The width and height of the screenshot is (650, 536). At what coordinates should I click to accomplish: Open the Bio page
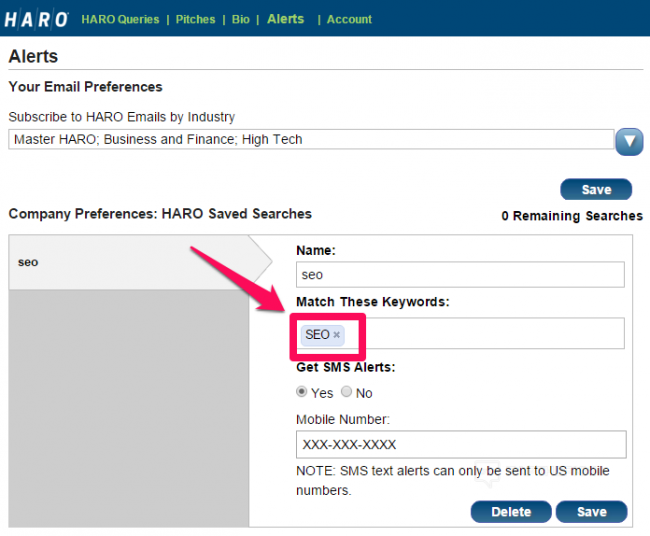click(x=241, y=19)
